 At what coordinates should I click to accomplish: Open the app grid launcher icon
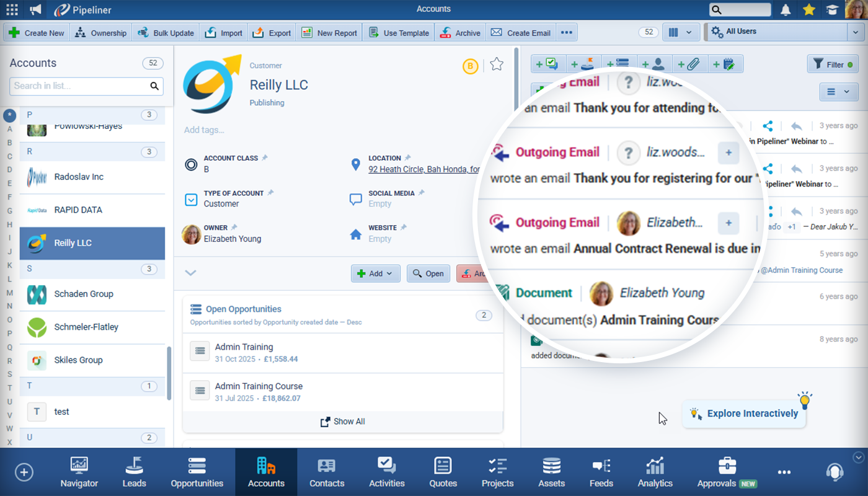click(x=12, y=9)
